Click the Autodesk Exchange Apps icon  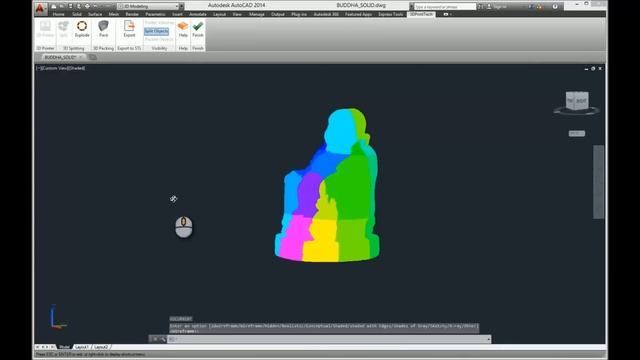(531, 7)
